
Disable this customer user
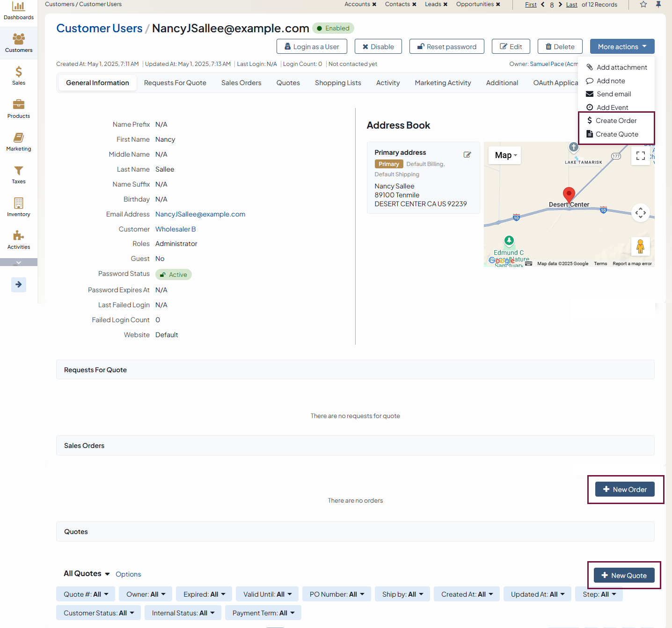[x=378, y=47]
